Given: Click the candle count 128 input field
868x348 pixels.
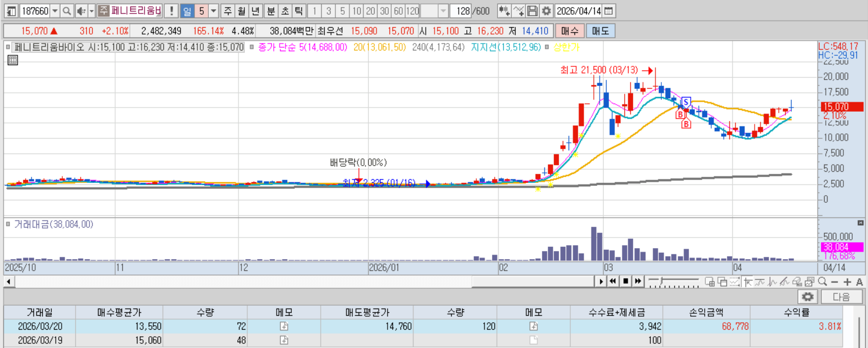Looking at the screenshot, I should pyautogui.click(x=461, y=11).
